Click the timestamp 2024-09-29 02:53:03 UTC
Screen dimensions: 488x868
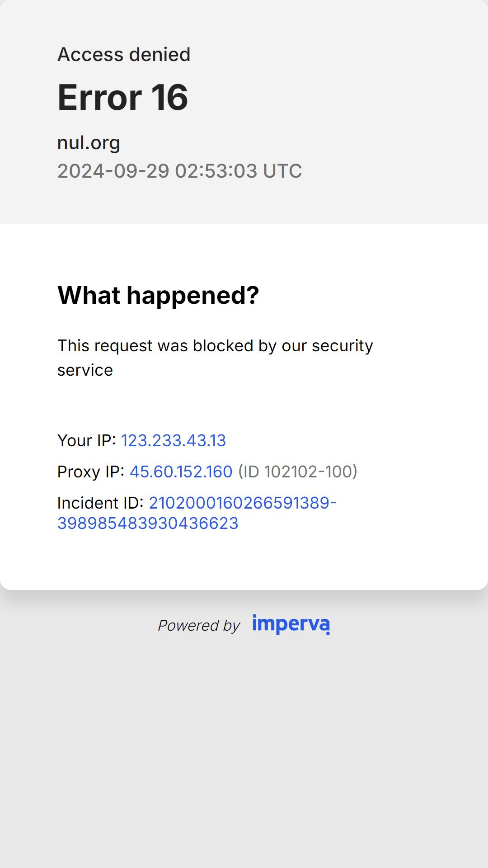point(179,171)
